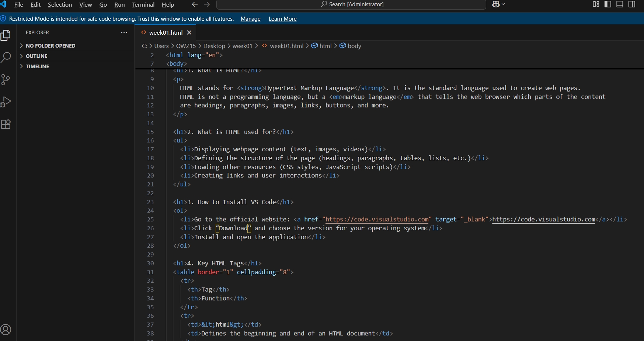Open the Run menu
Image resolution: width=644 pixels, height=341 pixels.
119,4
